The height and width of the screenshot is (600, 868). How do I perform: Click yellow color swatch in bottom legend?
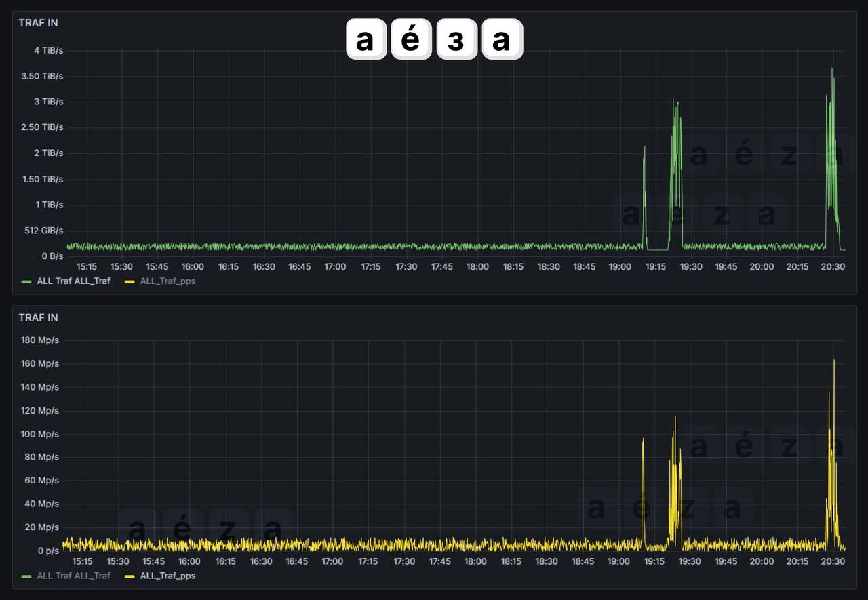[130, 576]
